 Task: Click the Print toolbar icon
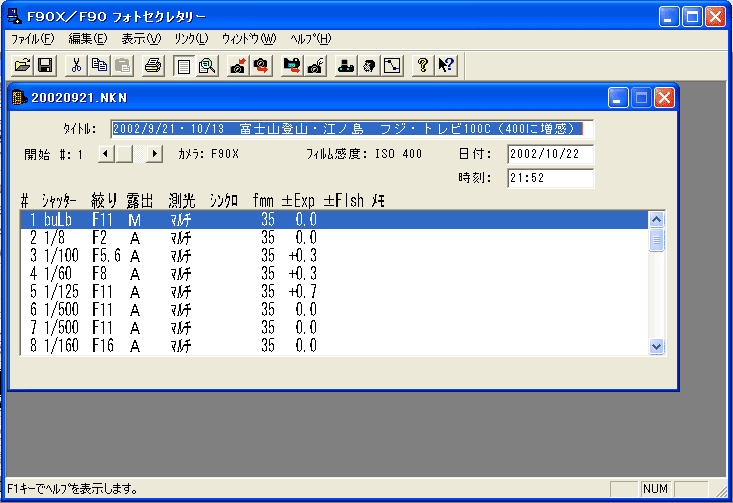[153, 65]
